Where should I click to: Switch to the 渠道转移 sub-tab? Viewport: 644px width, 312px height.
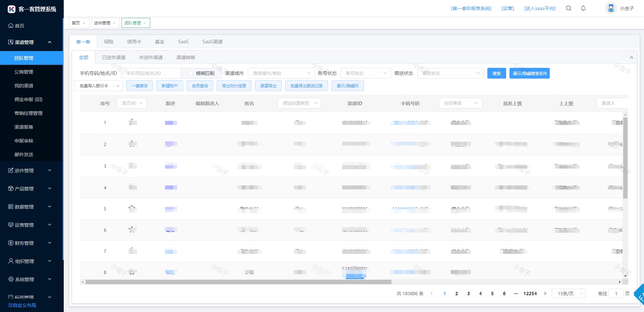186,57
